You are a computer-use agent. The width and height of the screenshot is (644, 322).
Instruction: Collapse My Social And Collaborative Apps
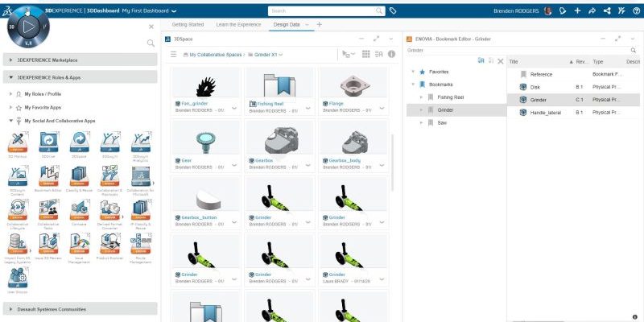[10, 121]
